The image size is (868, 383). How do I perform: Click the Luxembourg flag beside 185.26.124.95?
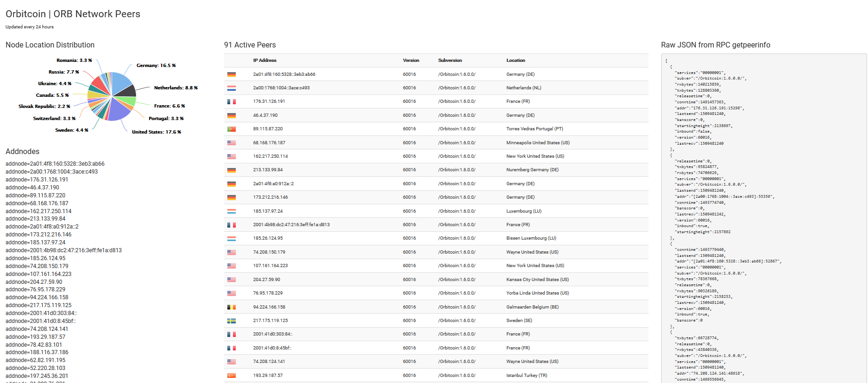pos(232,238)
